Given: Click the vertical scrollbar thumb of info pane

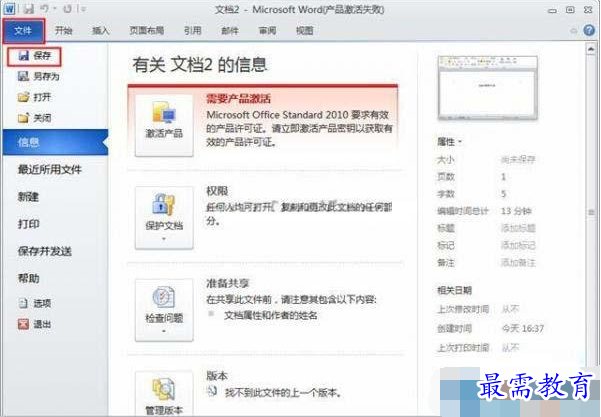Looking at the screenshot, I should [x=591, y=212].
